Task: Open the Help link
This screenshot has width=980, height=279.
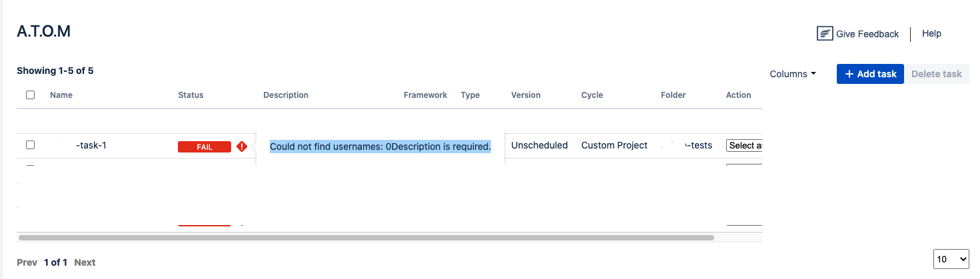Action: click(x=931, y=33)
